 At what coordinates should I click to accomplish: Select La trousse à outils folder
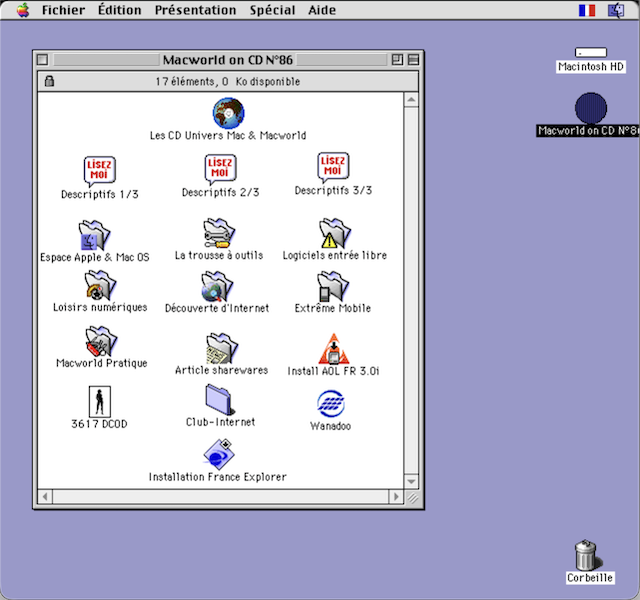pyautogui.click(x=219, y=233)
